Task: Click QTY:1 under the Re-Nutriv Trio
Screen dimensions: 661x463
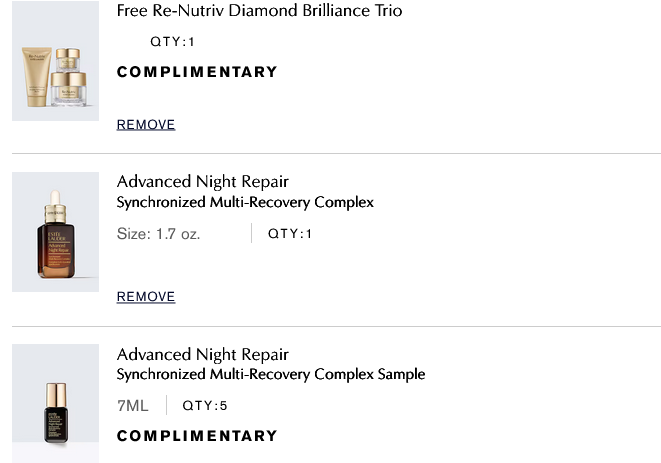Action: pyautogui.click(x=172, y=42)
